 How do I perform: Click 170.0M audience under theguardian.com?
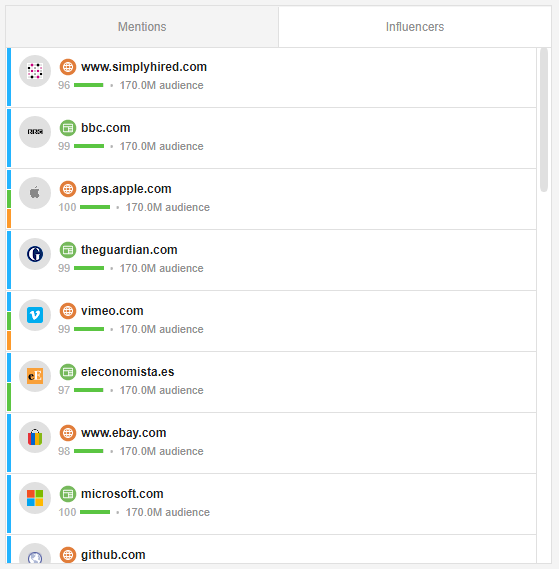(x=162, y=268)
